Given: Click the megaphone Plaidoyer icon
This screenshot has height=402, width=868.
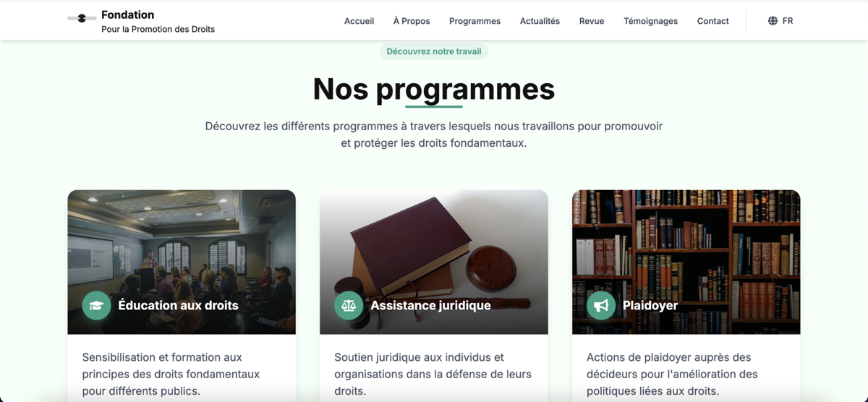Looking at the screenshot, I should (601, 306).
